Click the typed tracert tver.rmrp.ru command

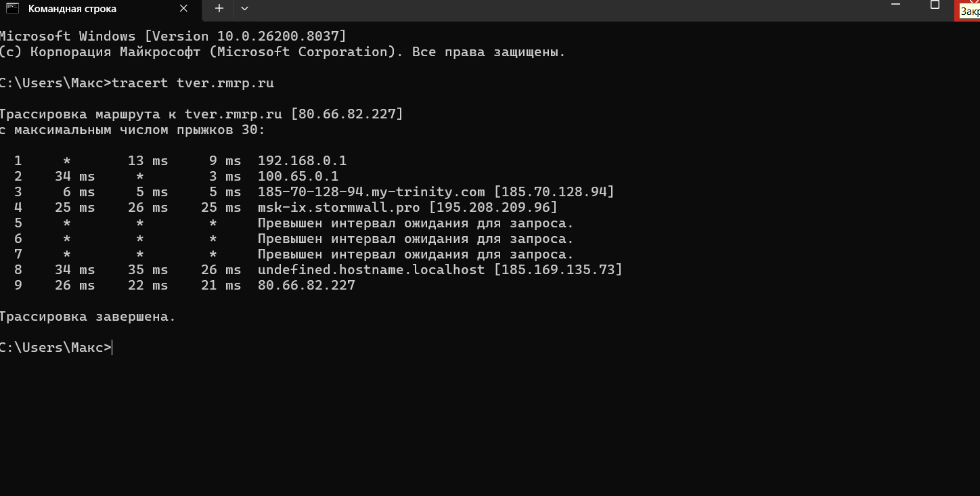point(193,83)
